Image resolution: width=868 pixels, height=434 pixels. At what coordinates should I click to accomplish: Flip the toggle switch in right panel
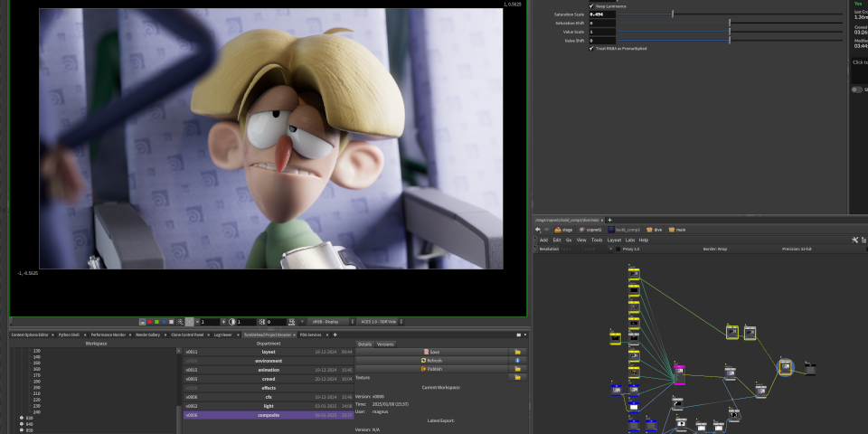pos(856,90)
